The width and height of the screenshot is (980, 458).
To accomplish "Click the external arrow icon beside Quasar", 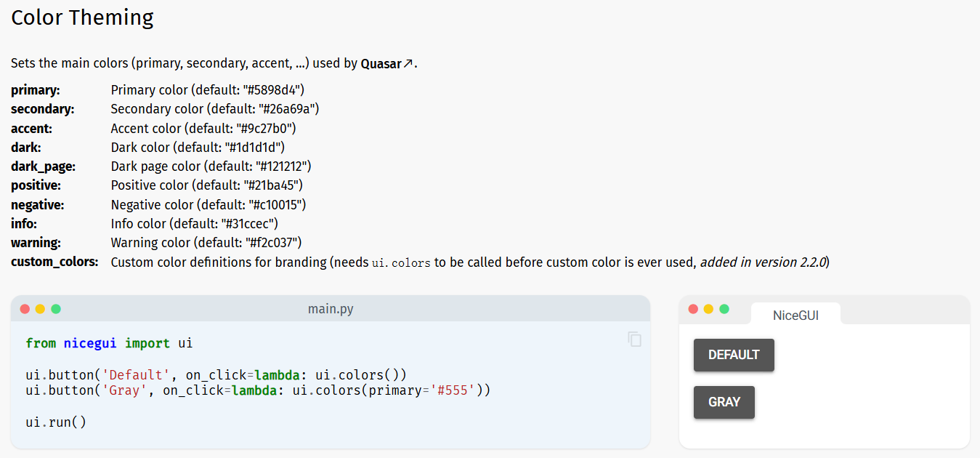I will point(408,64).
